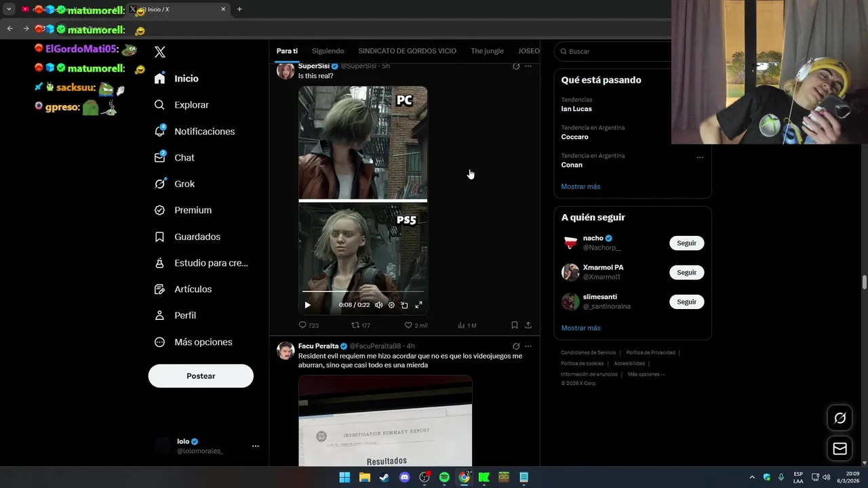The image size is (868, 488).
Task: Open Grok icon on Facu Peralta post
Action: (516, 346)
